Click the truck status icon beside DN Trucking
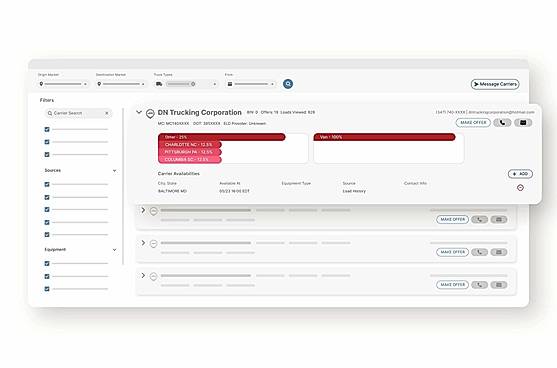The image size is (557, 368). pyautogui.click(x=150, y=114)
